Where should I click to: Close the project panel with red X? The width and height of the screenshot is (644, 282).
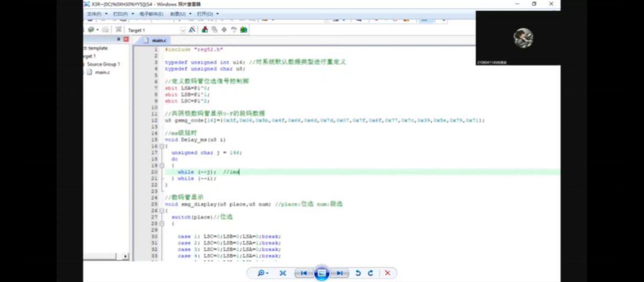[126, 40]
